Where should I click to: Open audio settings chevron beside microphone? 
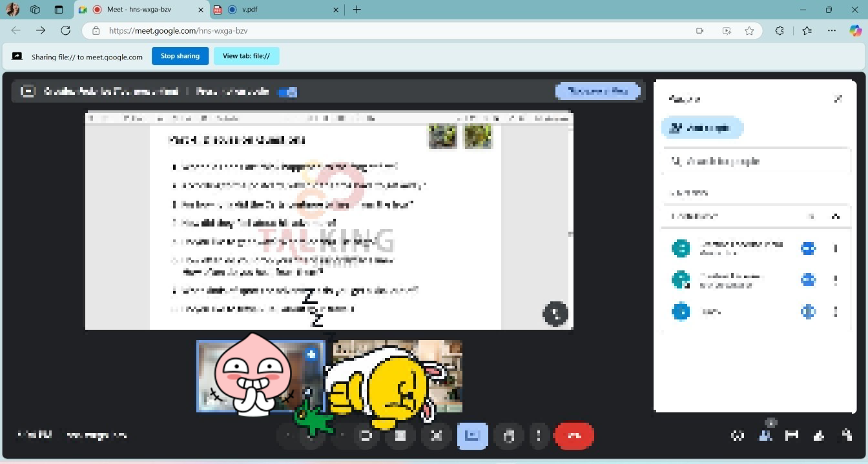(288, 436)
